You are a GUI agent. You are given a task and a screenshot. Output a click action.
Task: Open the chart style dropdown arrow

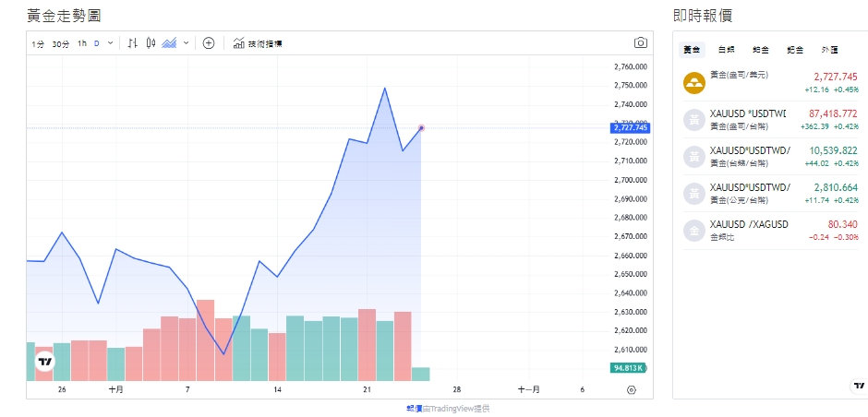(186, 43)
